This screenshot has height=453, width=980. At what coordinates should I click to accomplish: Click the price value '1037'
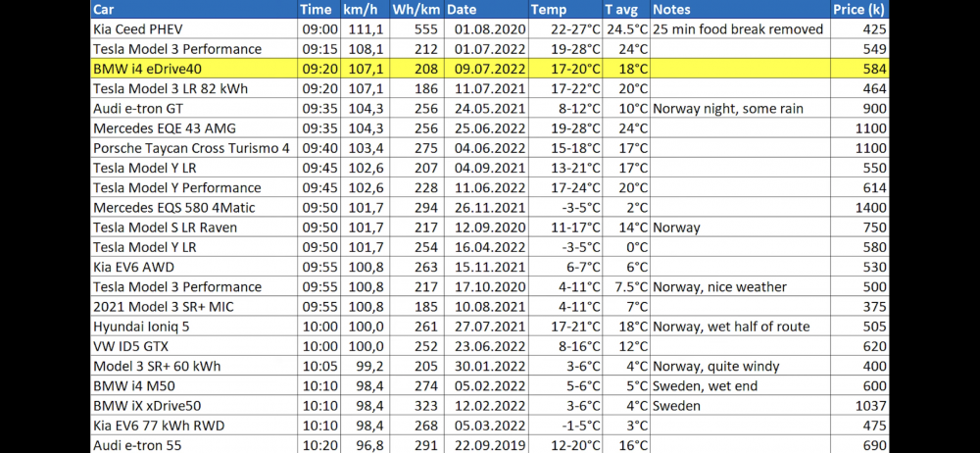point(870,406)
